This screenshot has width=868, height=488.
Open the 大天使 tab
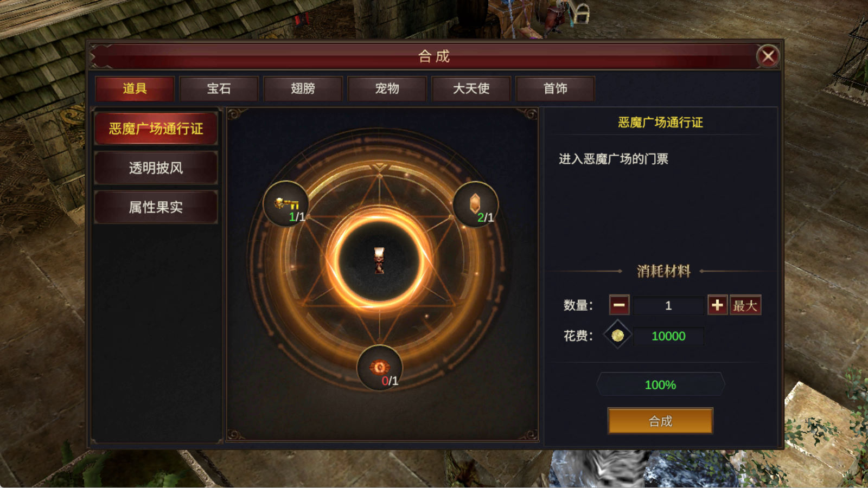(x=471, y=88)
